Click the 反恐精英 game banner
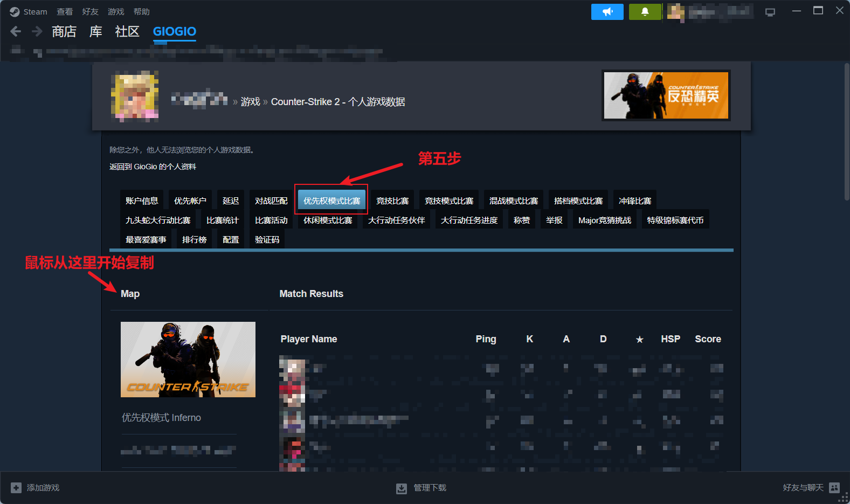Screen dimensions: 850x504 [x=666, y=95]
